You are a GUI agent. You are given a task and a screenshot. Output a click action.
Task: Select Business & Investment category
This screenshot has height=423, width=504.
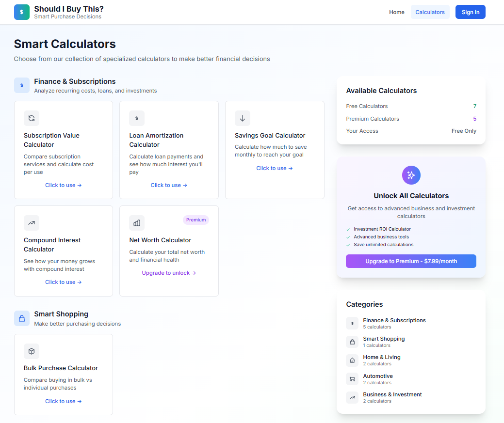411,397
